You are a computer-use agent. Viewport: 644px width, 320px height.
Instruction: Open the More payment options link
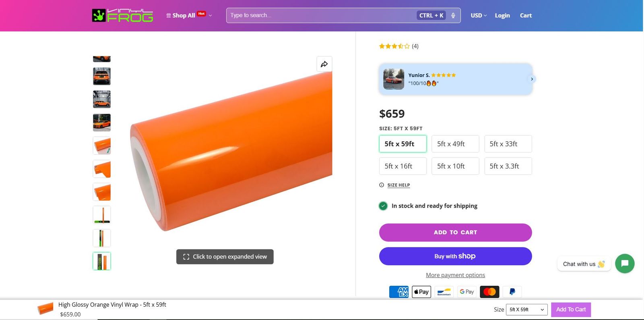455,275
